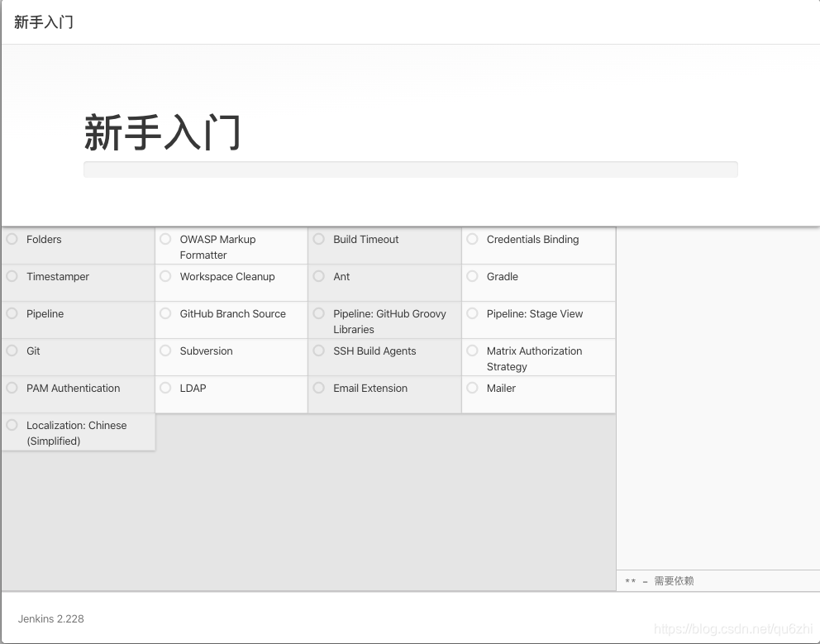Click the Subversion label
The width and height of the screenshot is (820, 644).
pos(206,351)
